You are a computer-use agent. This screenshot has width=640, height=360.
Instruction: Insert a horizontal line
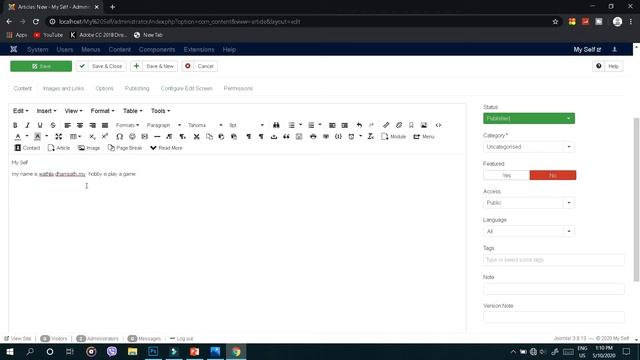[157, 137]
